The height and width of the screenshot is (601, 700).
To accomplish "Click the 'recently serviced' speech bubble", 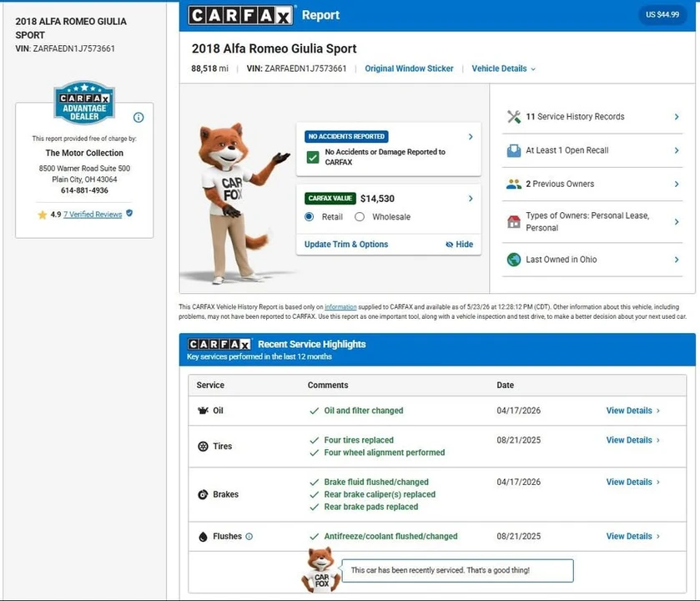I will (457, 570).
